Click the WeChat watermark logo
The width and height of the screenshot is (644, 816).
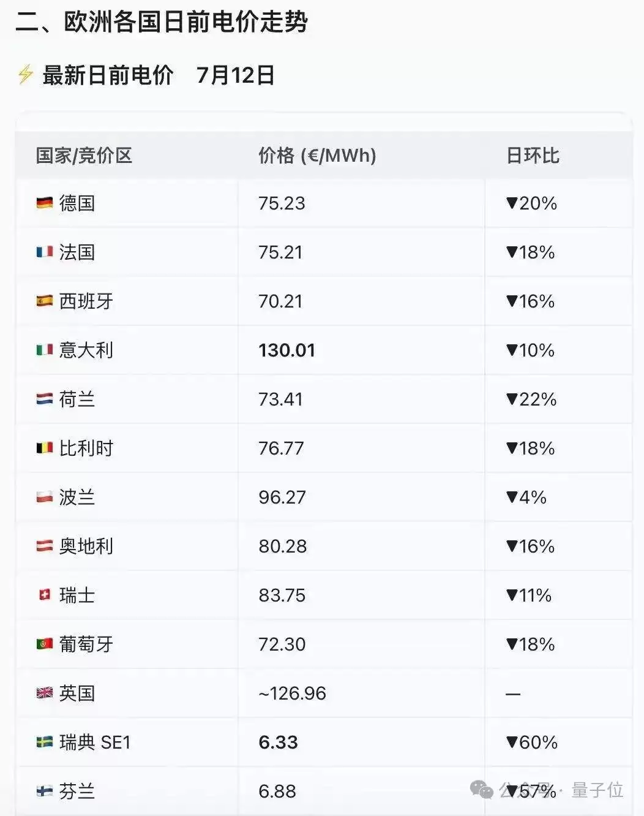click(x=482, y=790)
